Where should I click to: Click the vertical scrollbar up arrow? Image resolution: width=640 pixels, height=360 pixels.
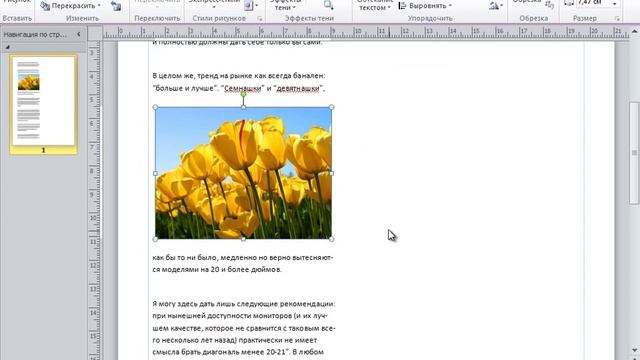tap(635, 31)
